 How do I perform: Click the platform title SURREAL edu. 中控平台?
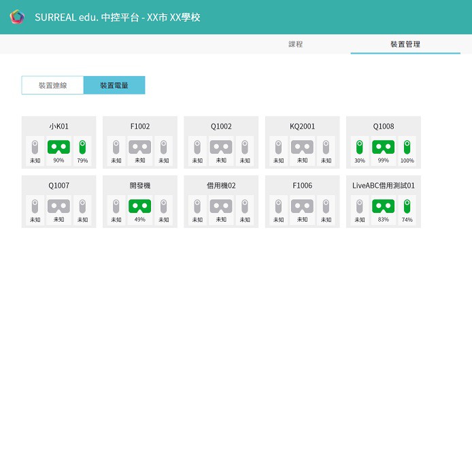coord(117,17)
